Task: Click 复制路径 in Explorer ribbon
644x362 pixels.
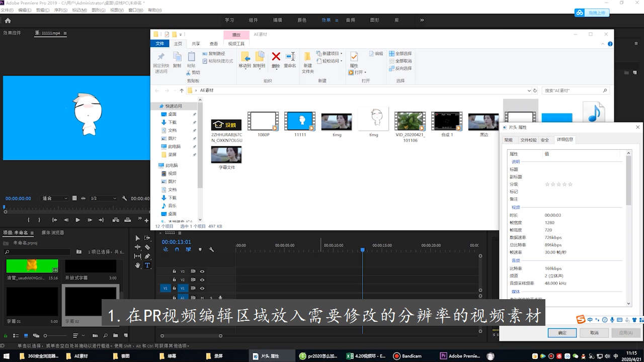Action: pos(214,53)
